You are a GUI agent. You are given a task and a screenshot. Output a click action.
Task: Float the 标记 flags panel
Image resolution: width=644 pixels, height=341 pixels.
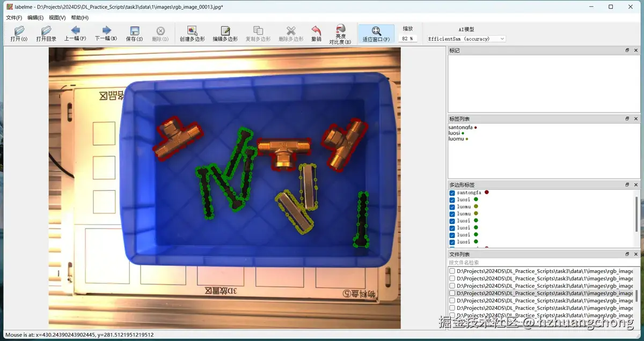coord(627,50)
